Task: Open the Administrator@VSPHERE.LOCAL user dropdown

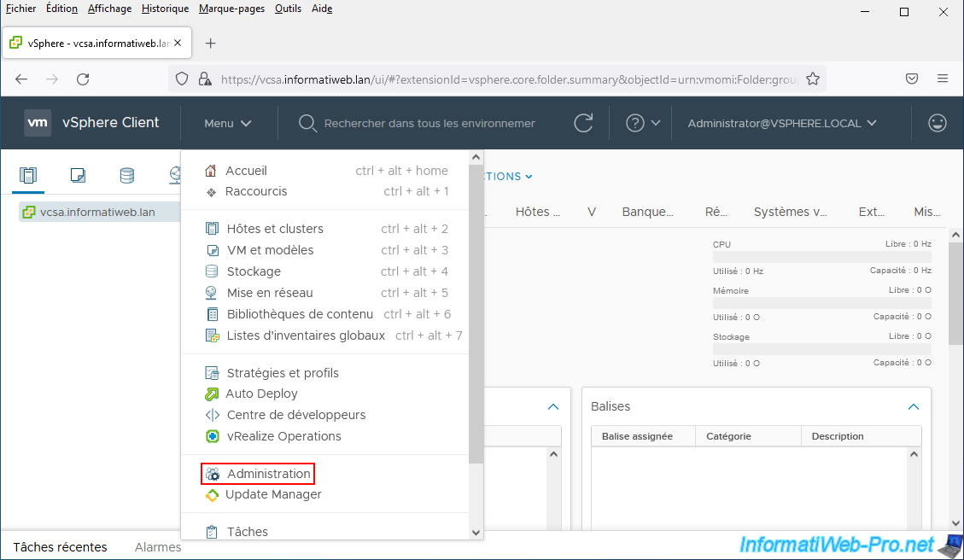Action: pos(782,124)
